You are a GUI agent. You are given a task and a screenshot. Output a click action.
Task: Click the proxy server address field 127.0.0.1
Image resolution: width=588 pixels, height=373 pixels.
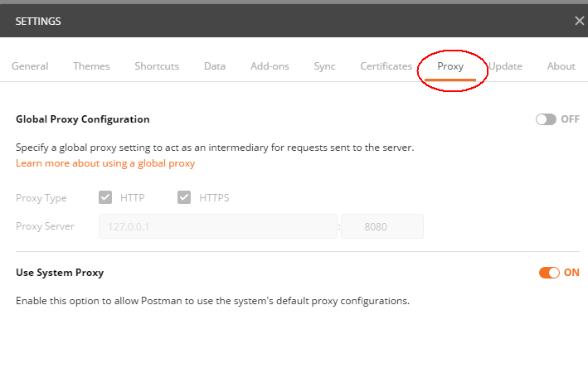coord(218,226)
